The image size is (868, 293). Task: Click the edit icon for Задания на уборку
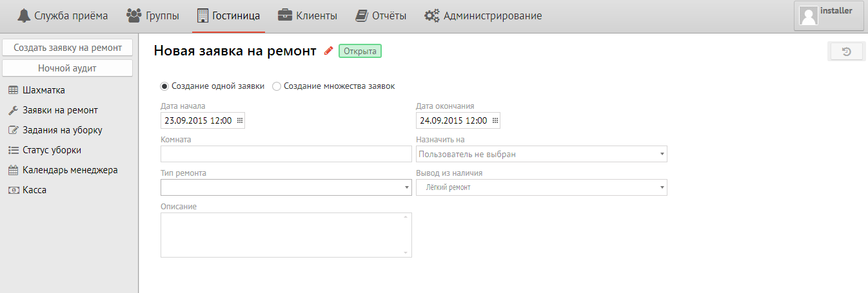click(13, 130)
